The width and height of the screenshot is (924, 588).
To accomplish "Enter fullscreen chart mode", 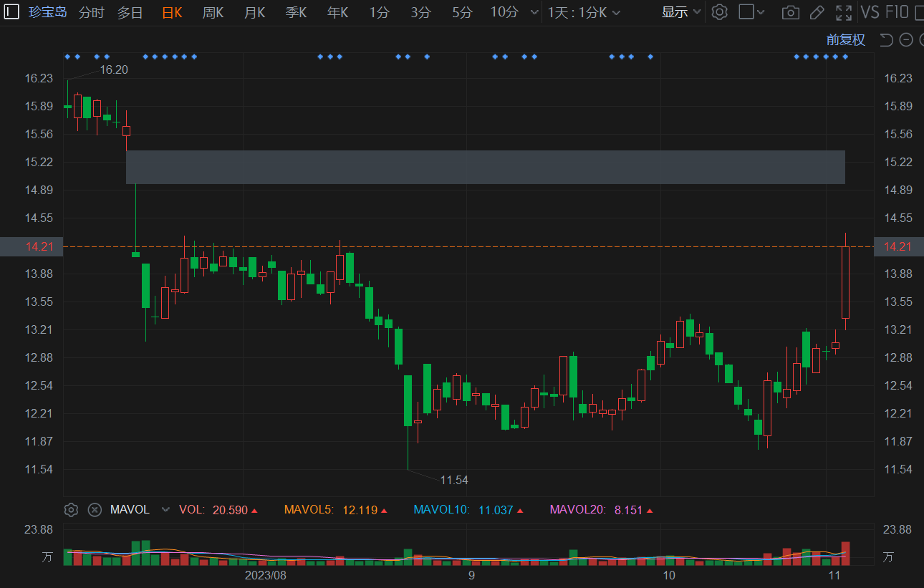I will pyautogui.click(x=844, y=12).
